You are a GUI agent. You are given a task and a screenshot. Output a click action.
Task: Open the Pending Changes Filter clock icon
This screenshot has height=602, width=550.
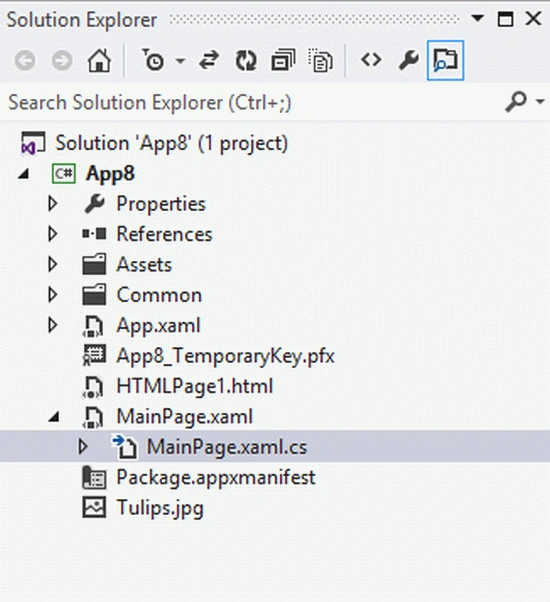point(153,60)
